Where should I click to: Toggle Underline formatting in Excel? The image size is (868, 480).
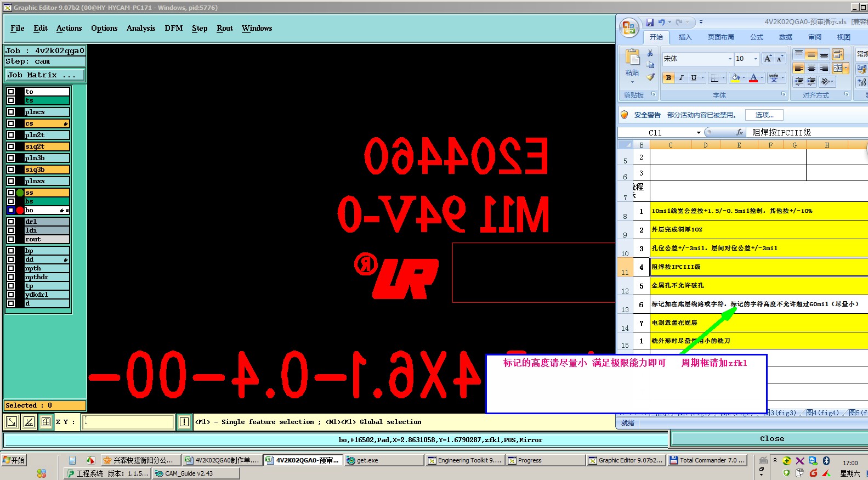(694, 78)
